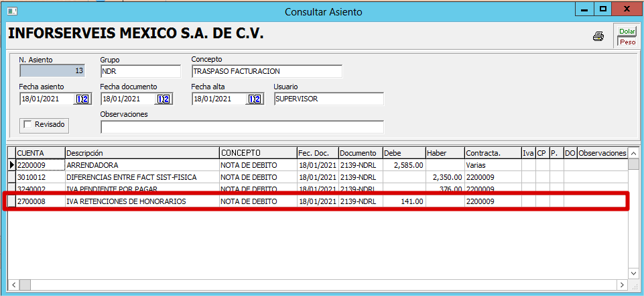Click the Iva column header

click(528, 153)
